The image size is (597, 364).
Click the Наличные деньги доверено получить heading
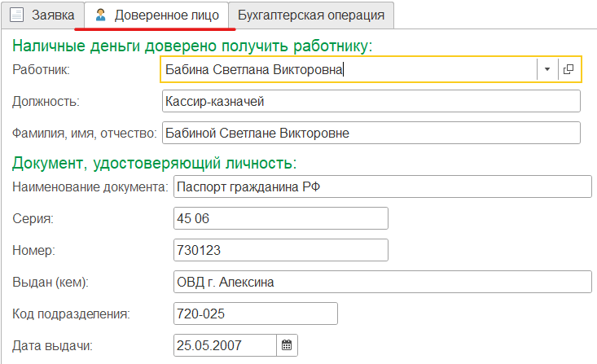coord(192,46)
